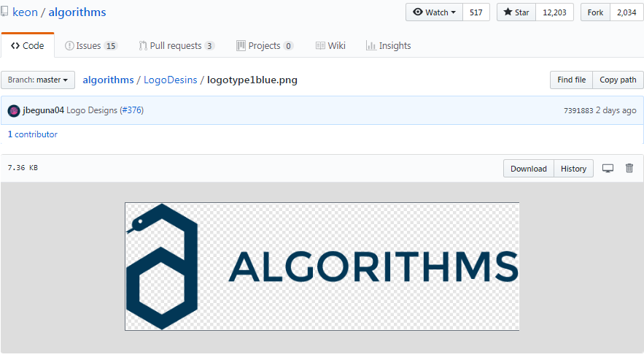Click the repository book icon beside keon
The height and width of the screenshot is (360, 644).
(4, 12)
